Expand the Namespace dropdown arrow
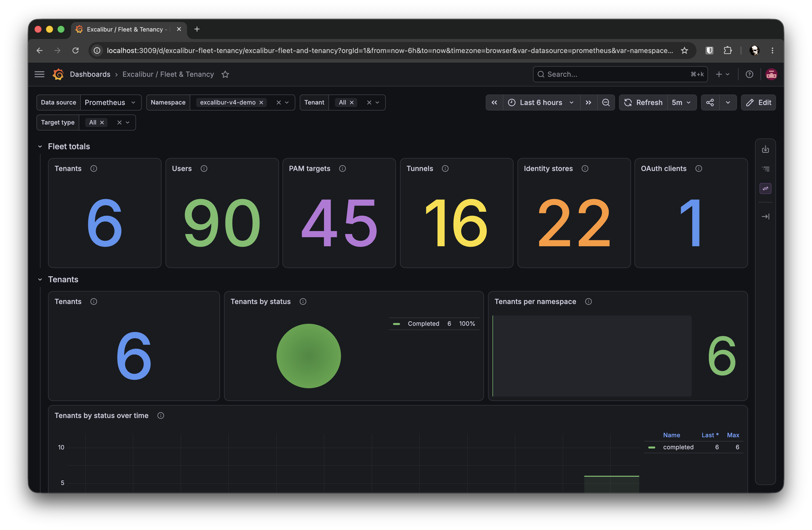 (287, 102)
